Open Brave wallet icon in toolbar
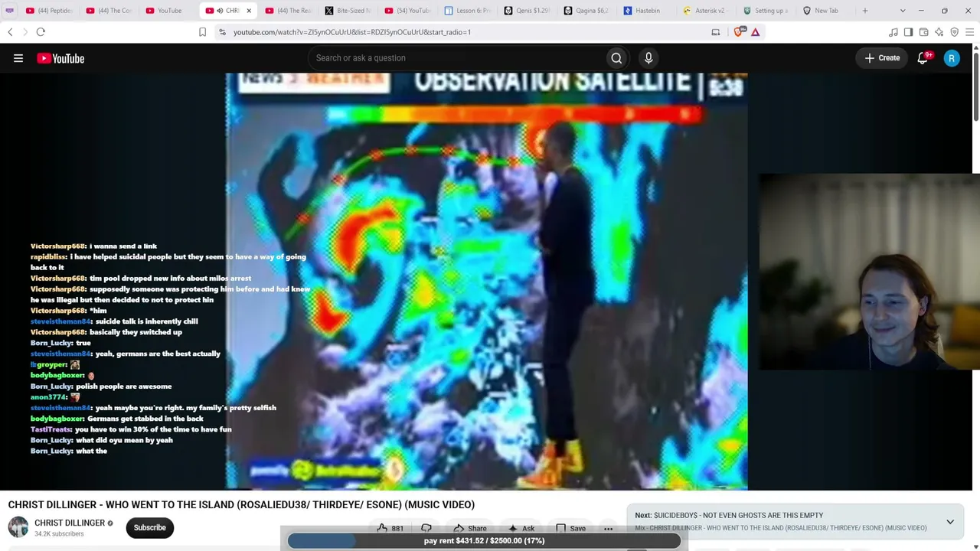Screen dimensions: 980x551 (x=923, y=32)
